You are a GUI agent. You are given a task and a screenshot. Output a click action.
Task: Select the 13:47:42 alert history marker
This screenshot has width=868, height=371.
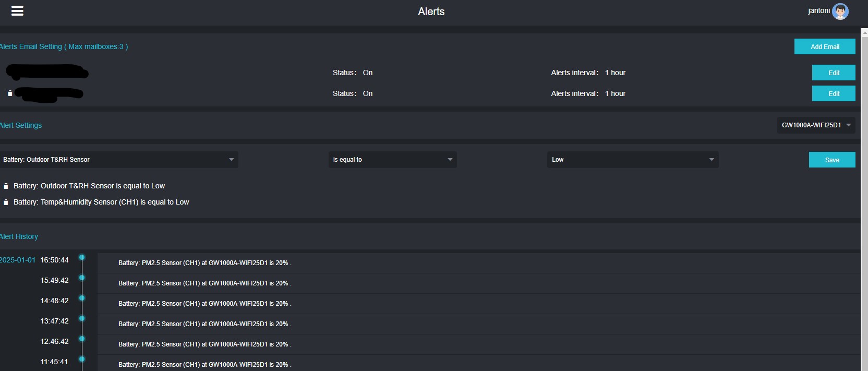click(82, 318)
